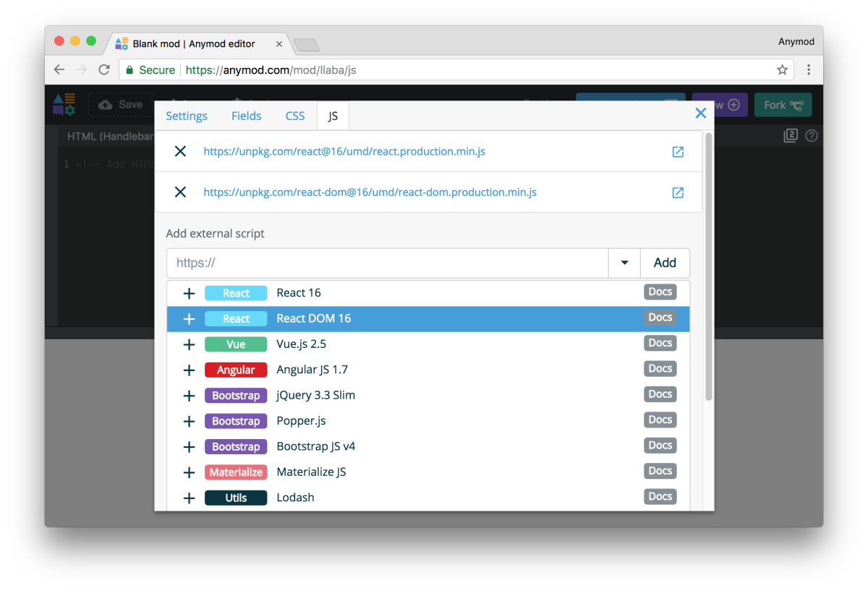Open react-dom.production.min.js external link icon
Viewport: 868px width, 591px height.
[678, 192]
